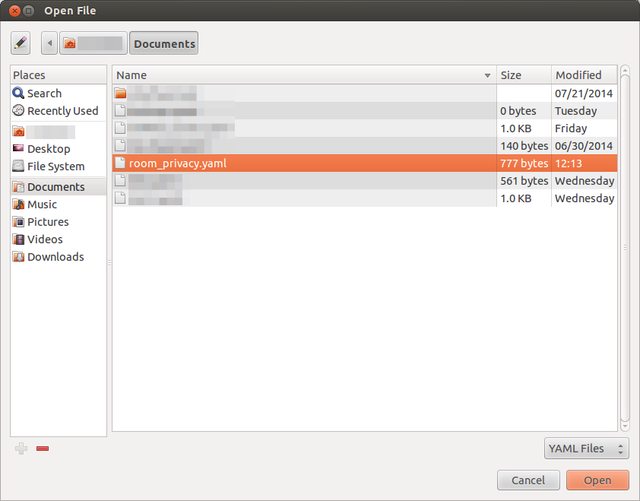Click the path back arrow button
Viewport: 640px width, 501px height.
click(x=50, y=43)
